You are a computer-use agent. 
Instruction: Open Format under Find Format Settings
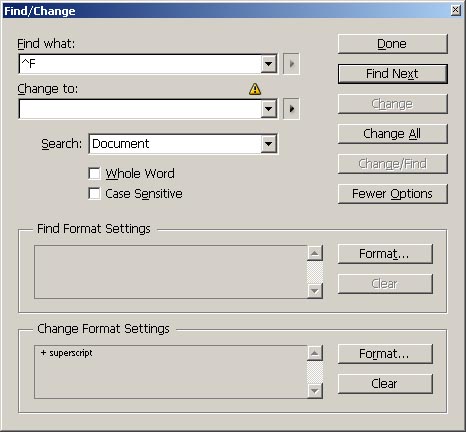385,254
